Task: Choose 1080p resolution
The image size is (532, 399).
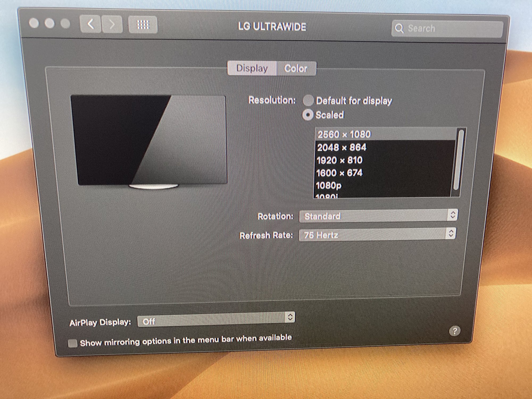Action: [383, 185]
